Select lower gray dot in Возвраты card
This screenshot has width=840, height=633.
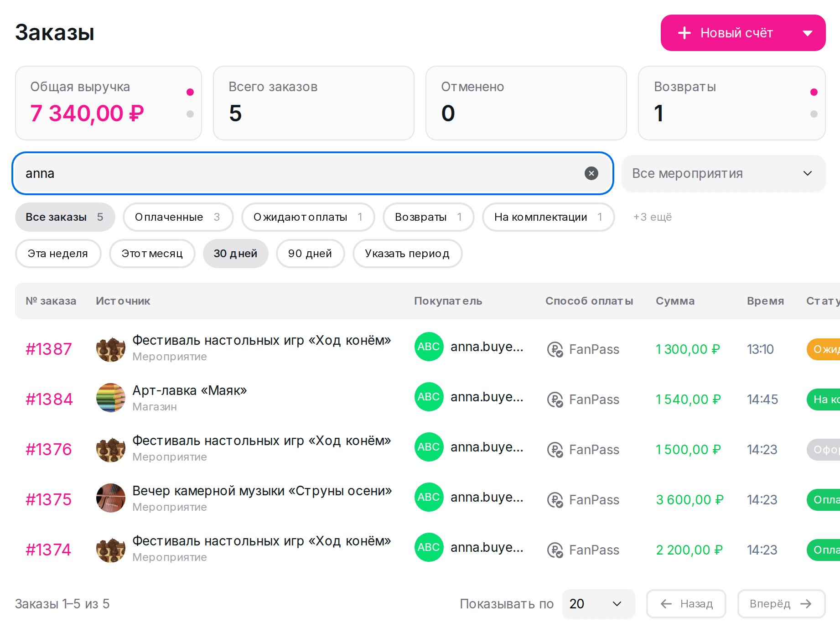tap(814, 114)
